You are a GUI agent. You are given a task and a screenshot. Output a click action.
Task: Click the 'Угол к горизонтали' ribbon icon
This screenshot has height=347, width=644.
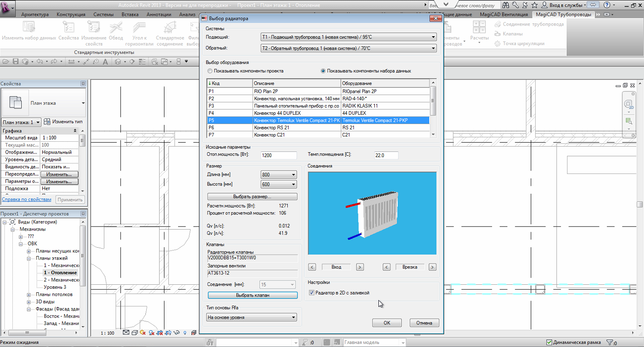point(139,28)
